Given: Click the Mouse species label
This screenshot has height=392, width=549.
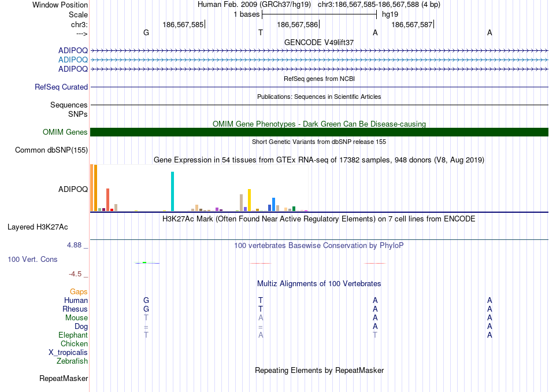Looking at the screenshot, I should (x=76, y=318).
